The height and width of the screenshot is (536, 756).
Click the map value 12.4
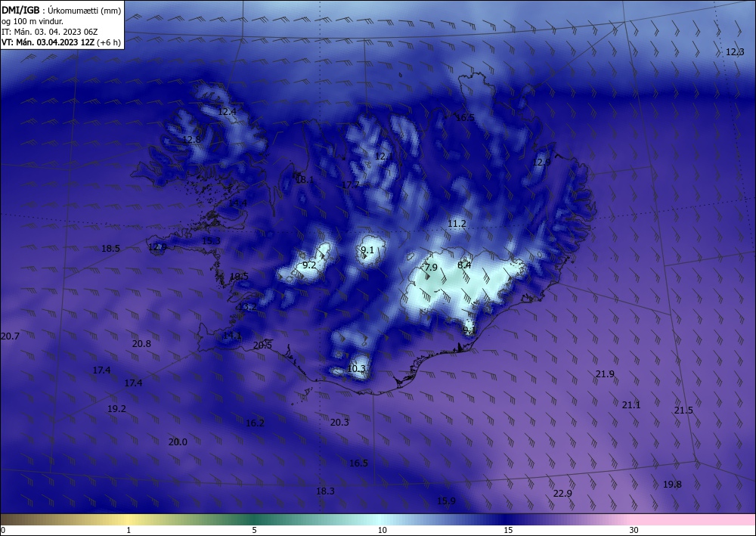(227, 112)
